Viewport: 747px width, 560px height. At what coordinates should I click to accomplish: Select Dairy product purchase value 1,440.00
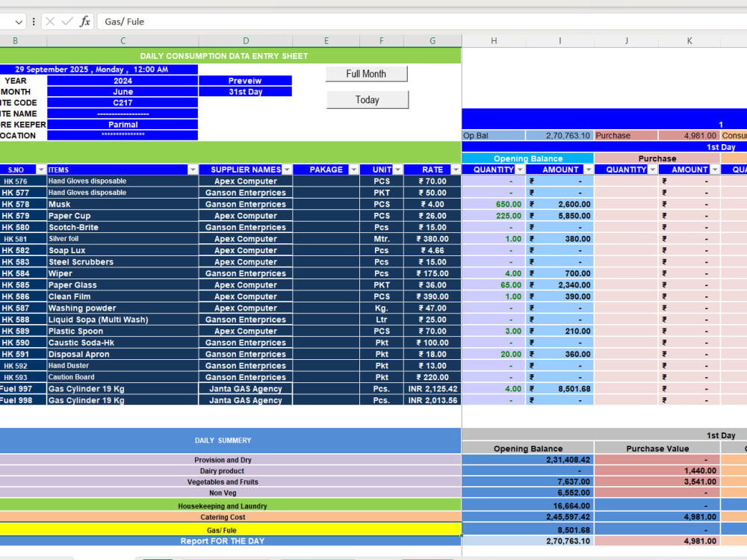pos(657,470)
